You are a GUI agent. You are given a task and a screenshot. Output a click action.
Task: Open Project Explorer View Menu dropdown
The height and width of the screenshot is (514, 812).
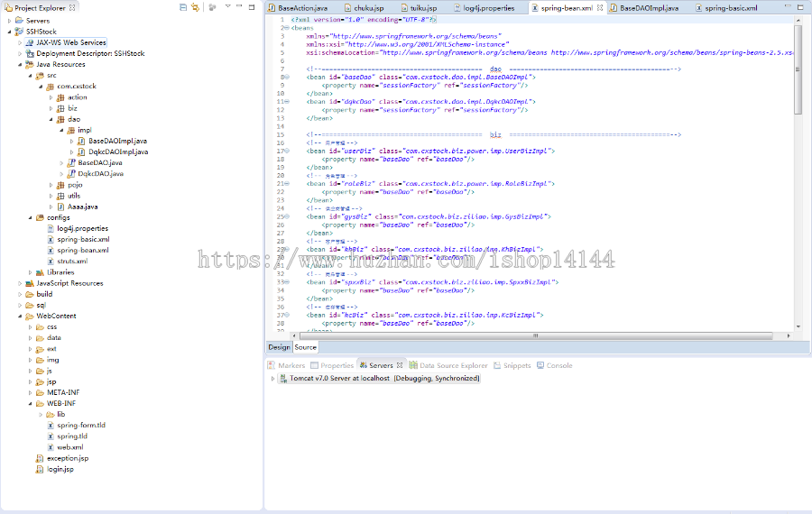(x=228, y=6)
